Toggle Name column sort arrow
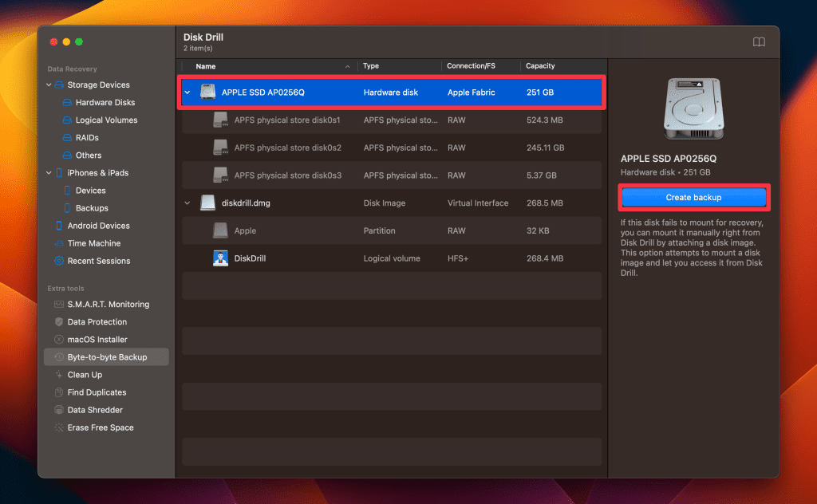817x504 pixels. click(348, 67)
